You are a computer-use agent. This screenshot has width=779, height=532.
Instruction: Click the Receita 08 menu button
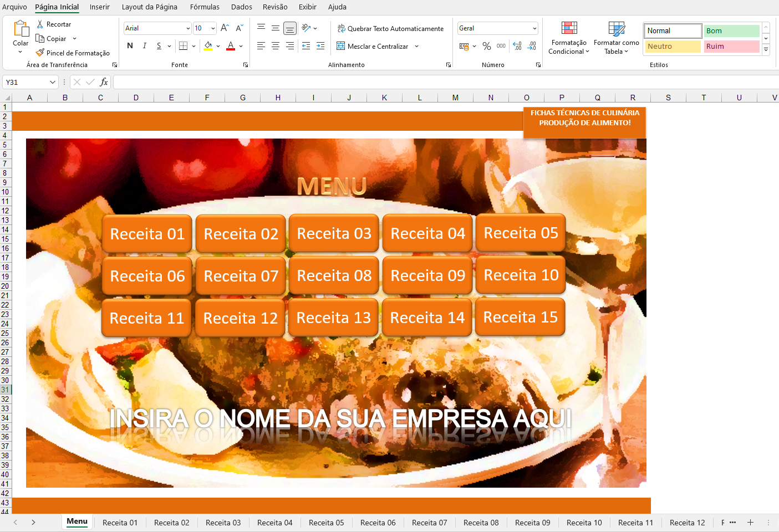pyautogui.click(x=334, y=275)
